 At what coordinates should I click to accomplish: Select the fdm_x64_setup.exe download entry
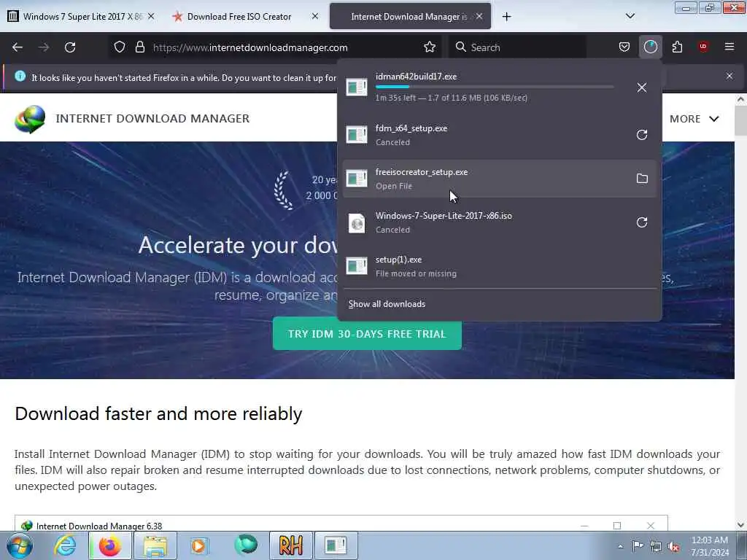click(499, 135)
